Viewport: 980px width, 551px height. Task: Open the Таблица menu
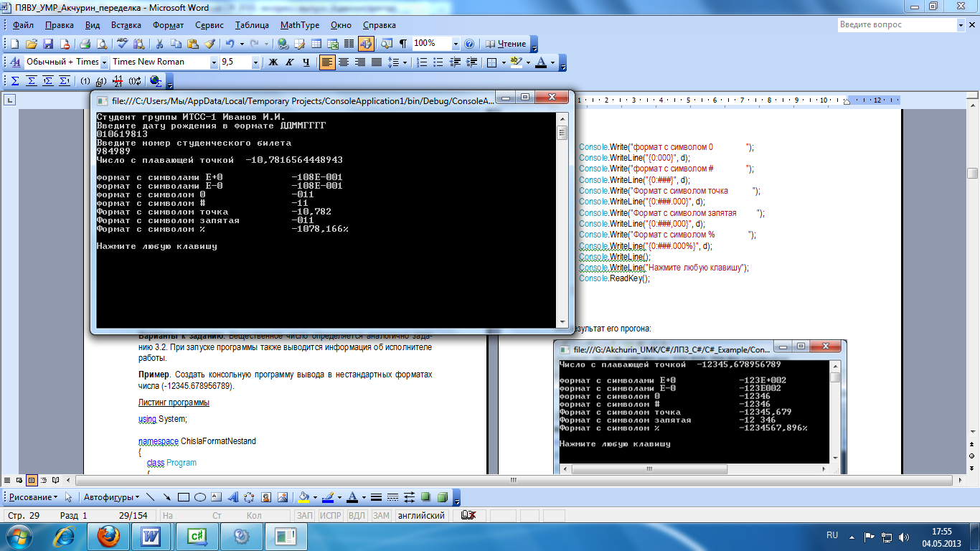[252, 25]
